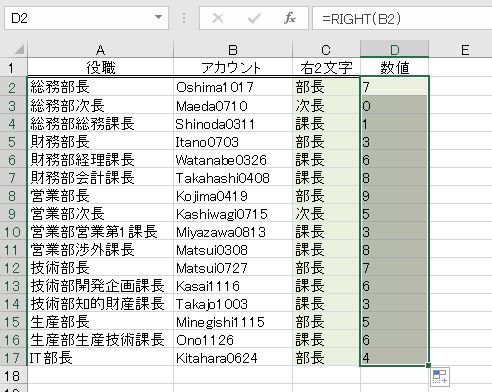
Task: Click cell 財務部経理課長
Action: 100,160
